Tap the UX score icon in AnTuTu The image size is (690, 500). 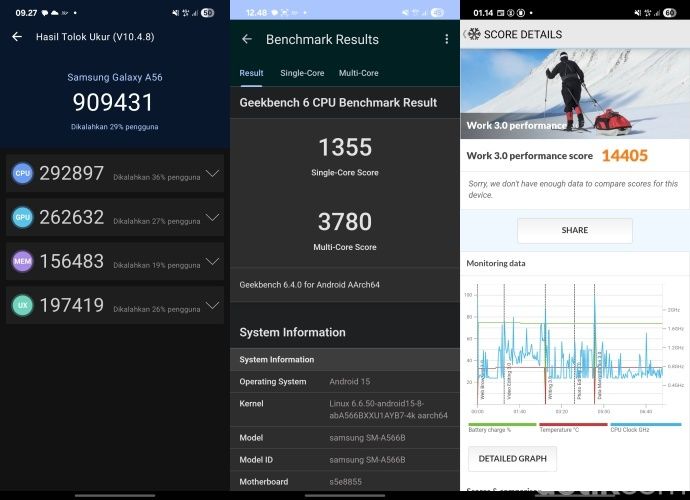(22, 305)
